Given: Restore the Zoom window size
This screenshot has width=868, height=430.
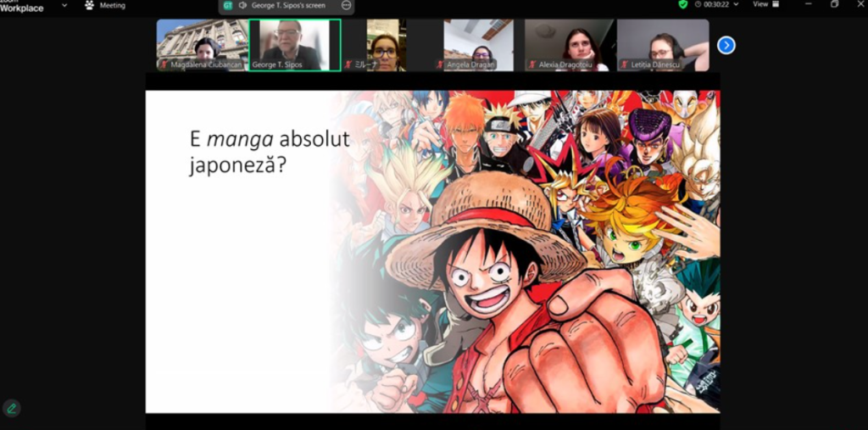Looking at the screenshot, I should coord(834,4).
